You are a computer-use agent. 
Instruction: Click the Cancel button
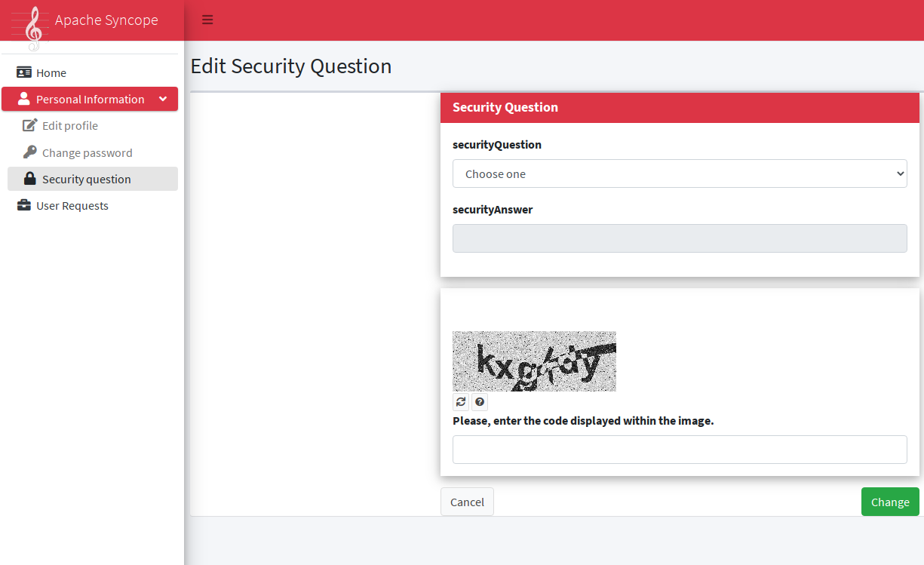[x=467, y=502]
